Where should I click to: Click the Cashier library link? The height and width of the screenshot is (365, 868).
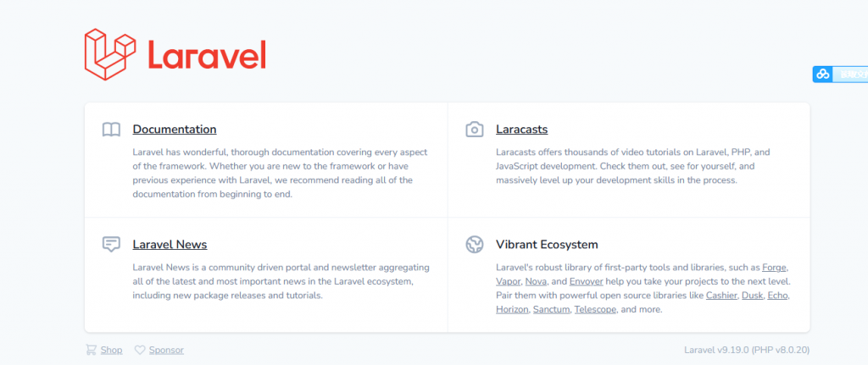723,296
